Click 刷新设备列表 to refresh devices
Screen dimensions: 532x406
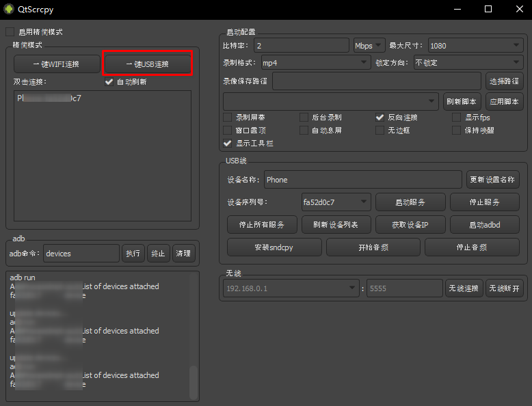click(x=336, y=224)
